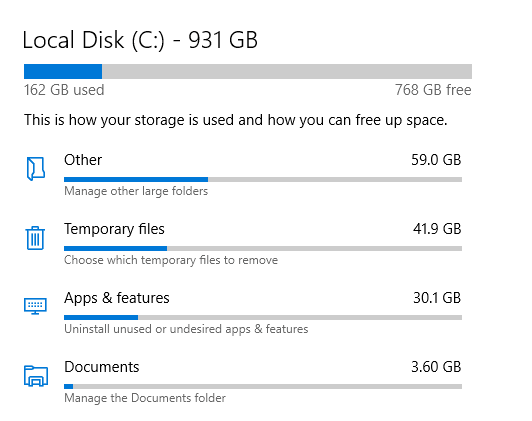Click the Local Disk (C:) heading
The height and width of the screenshot is (421, 532).
tap(140, 40)
